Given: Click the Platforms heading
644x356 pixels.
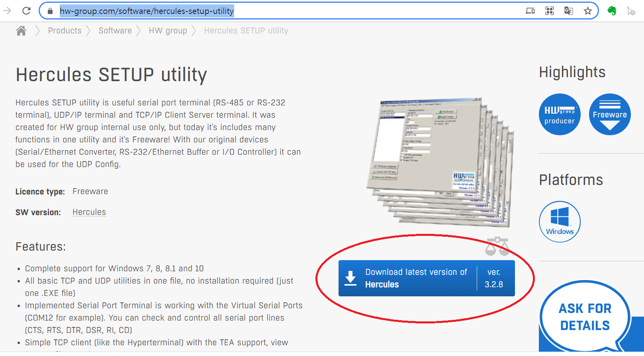Looking at the screenshot, I should pyautogui.click(x=571, y=180).
